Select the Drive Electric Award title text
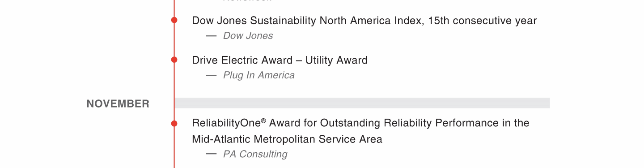This screenshot has width=644, height=168. click(x=280, y=60)
